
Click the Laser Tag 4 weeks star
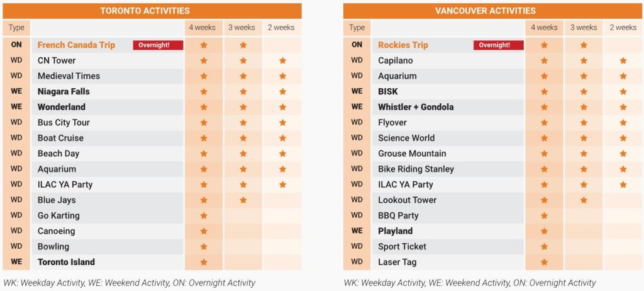[x=544, y=262]
